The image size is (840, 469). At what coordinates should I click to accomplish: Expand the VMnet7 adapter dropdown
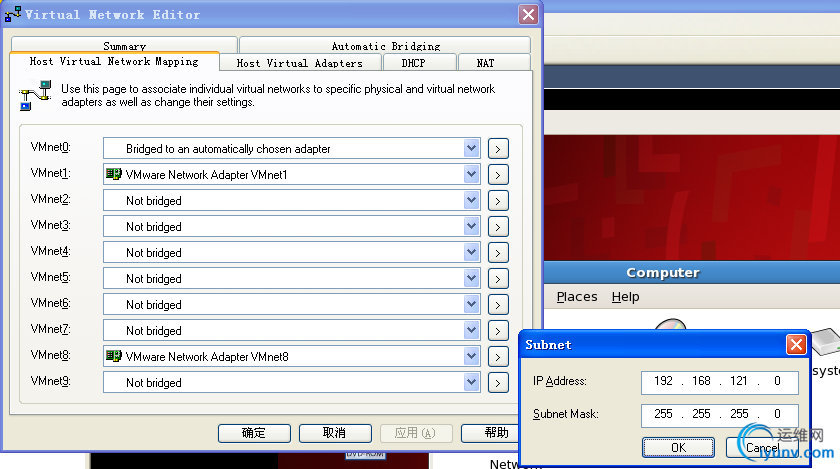(x=471, y=330)
